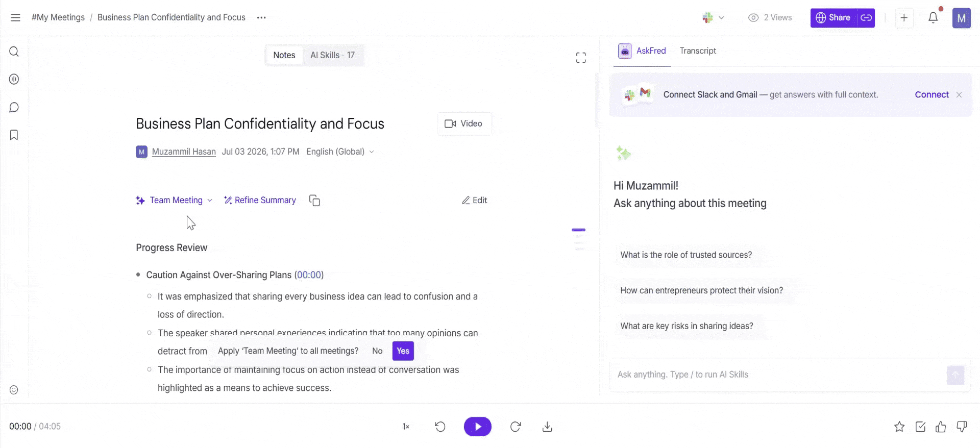Image resolution: width=980 pixels, height=448 pixels.
Task: Give thumbs down feedback
Action: pyautogui.click(x=962, y=427)
